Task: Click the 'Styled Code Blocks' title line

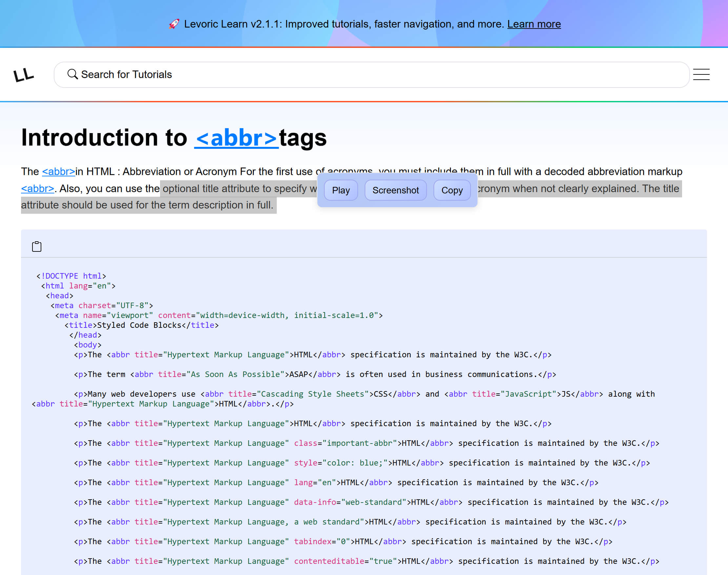Action: click(x=141, y=325)
